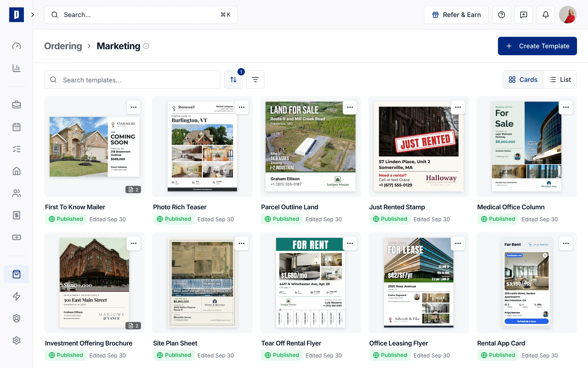Focus the Search templates field
Screen dimensions: 588x368
[x=132, y=80]
